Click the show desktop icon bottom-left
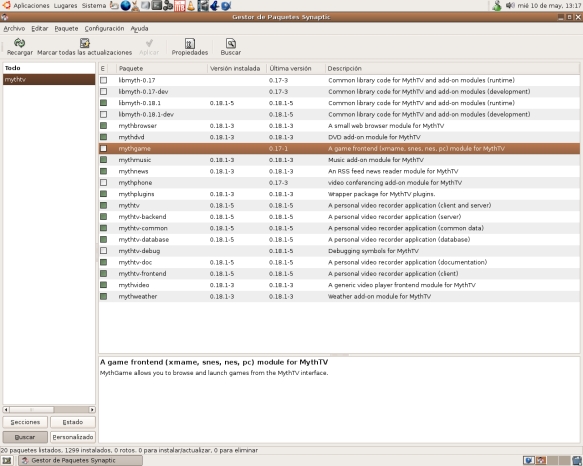Viewport: 583px width, 466px height. click(x=6, y=460)
